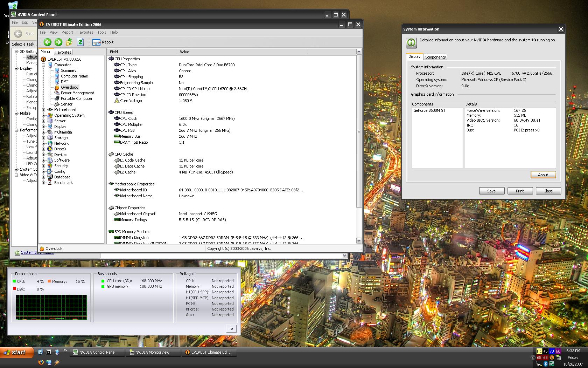The image size is (588, 368).
Task: Click the EVEREST list scroll up arrow
Action: [359, 52]
